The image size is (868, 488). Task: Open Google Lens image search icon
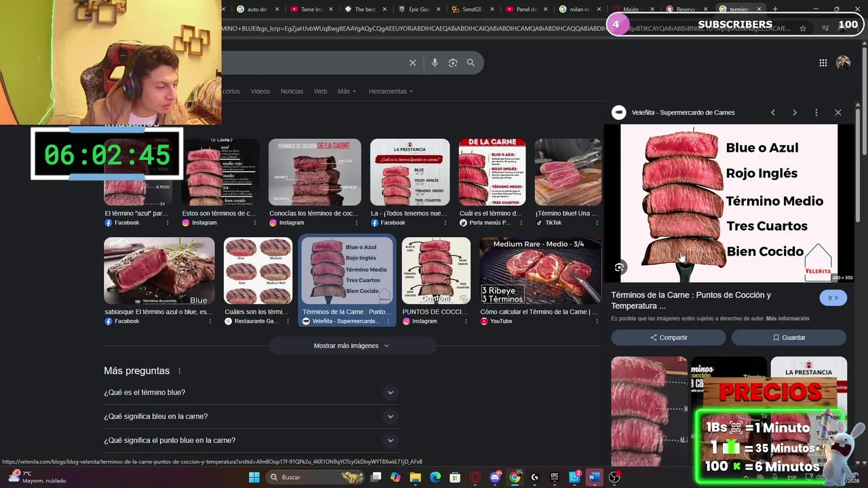click(452, 63)
